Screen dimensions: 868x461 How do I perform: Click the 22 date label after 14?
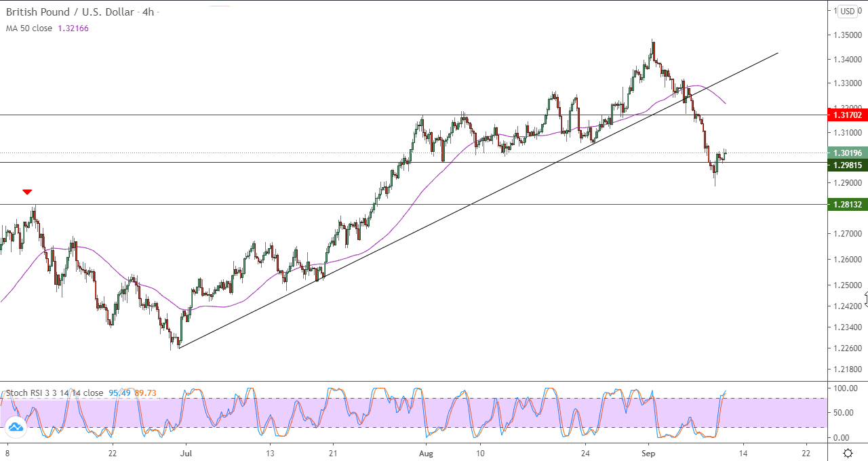click(806, 453)
